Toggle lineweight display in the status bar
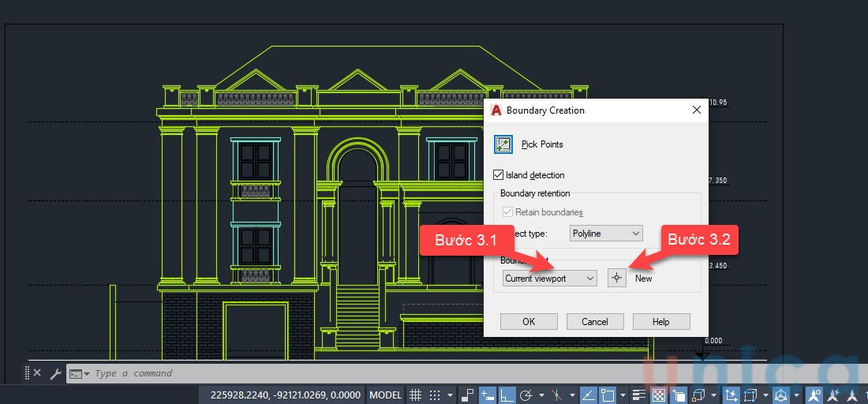Viewport: 868px width, 404px height. [x=639, y=395]
